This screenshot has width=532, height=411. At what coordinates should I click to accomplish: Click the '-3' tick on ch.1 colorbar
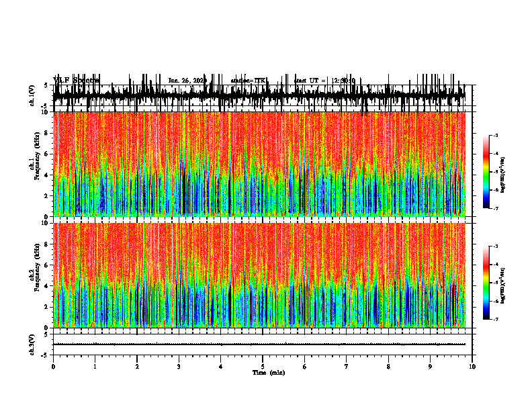pos(496,135)
